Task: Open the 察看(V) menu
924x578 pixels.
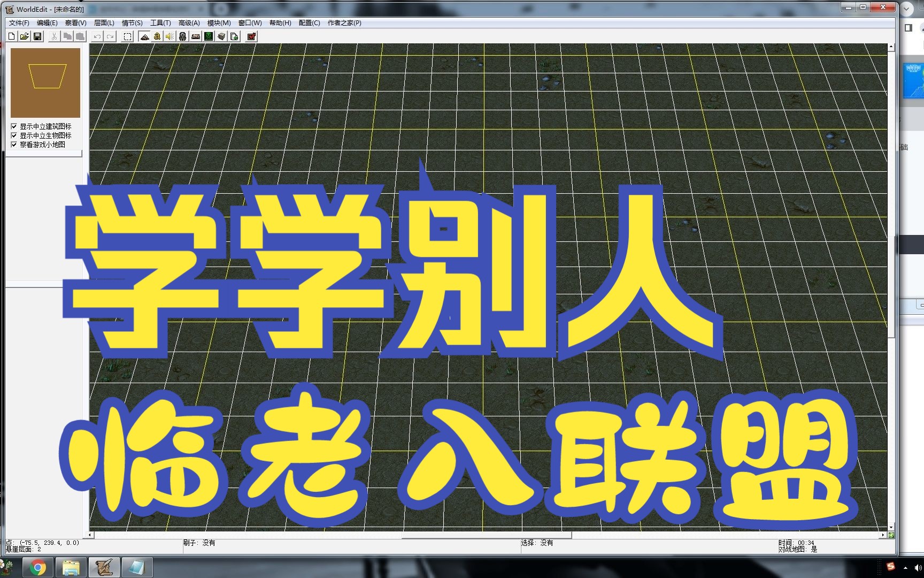Action: point(76,23)
